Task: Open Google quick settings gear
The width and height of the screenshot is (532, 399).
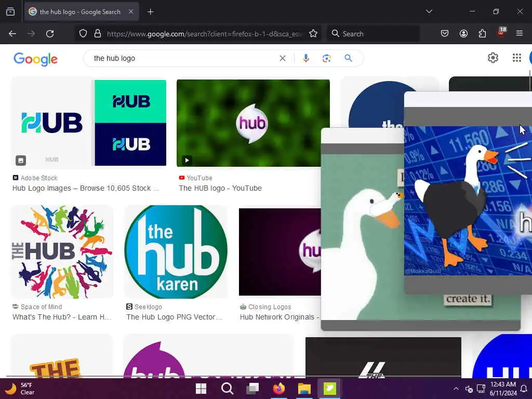Action: [493, 58]
